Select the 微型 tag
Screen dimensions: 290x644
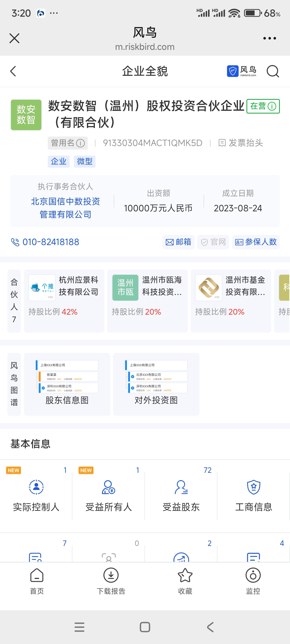pyautogui.click(x=85, y=161)
